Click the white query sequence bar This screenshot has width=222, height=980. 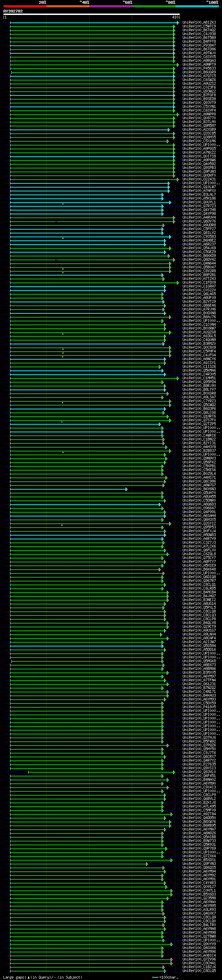92,15
